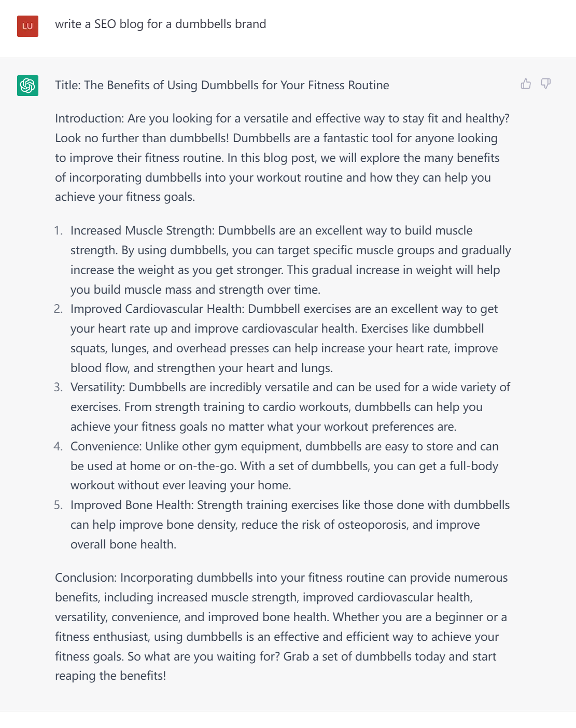Screen dimensions: 576x728
Task: Click the red LU user avatar
Action: tap(27, 26)
